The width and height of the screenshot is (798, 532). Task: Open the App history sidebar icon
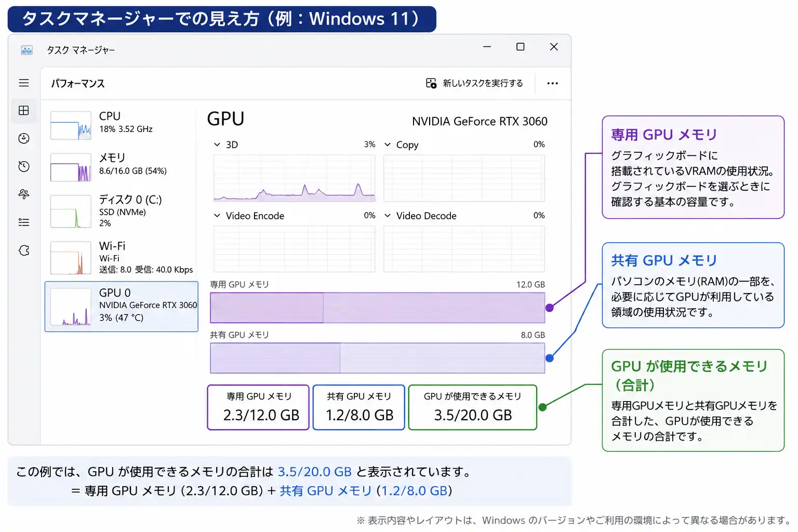coord(24,139)
